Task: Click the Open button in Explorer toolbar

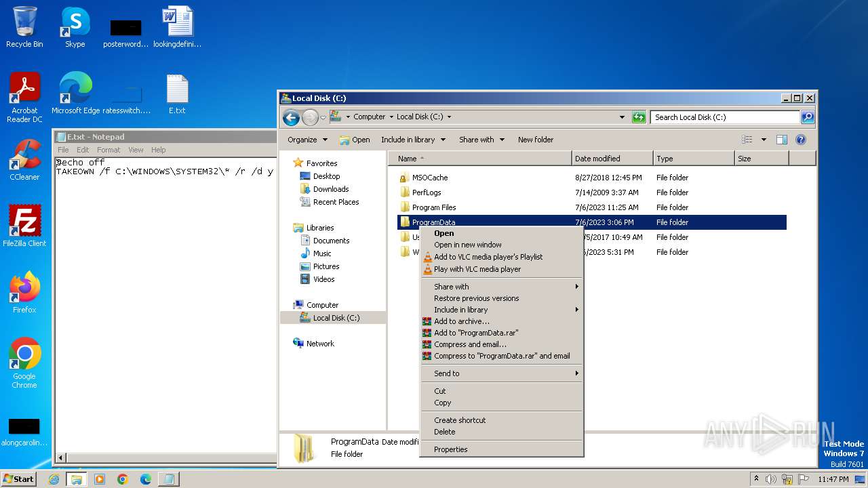Action: (355, 140)
